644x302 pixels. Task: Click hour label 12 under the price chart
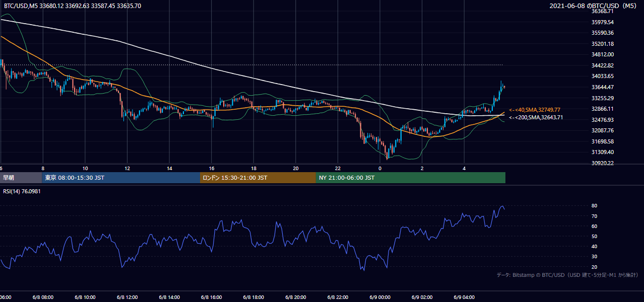(x=127, y=168)
